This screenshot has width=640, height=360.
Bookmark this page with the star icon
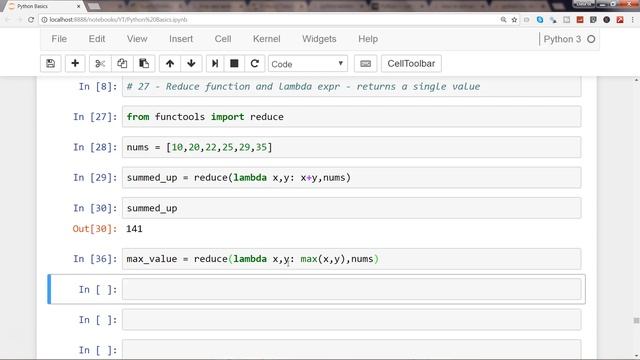click(514, 20)
